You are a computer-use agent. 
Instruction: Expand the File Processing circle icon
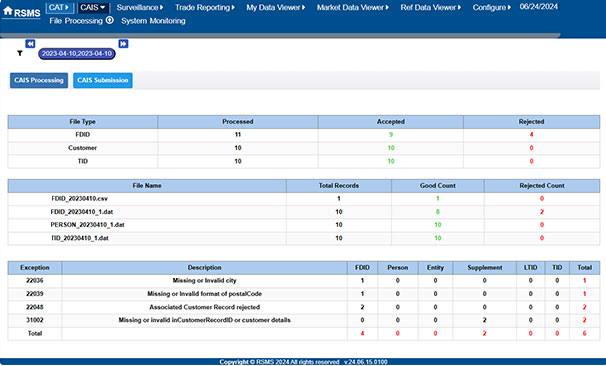[x=110, y=20]
